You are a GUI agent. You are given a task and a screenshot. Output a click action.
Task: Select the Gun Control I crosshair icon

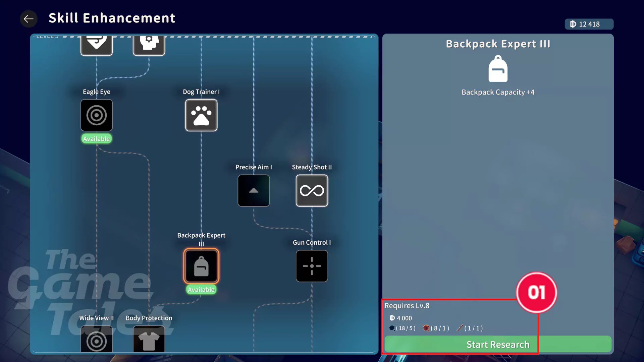pyautogui.click(x=312, y=266)
